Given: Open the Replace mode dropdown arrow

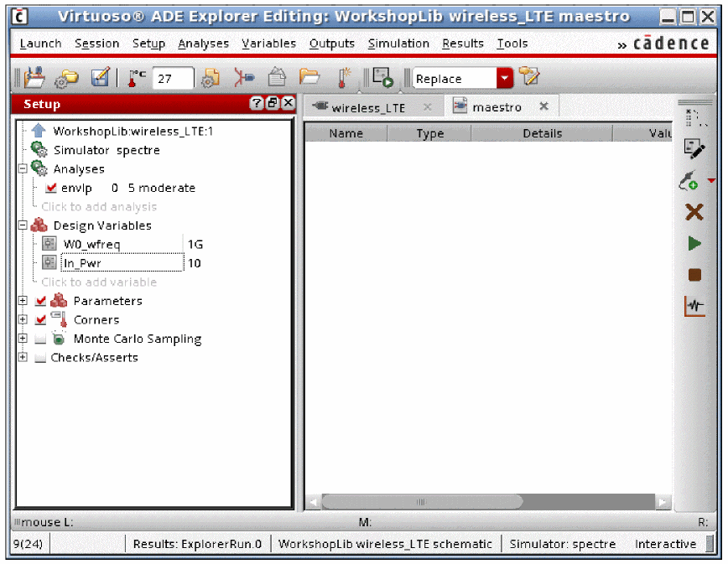Looking at the screenshot, I should coord(505,78).
